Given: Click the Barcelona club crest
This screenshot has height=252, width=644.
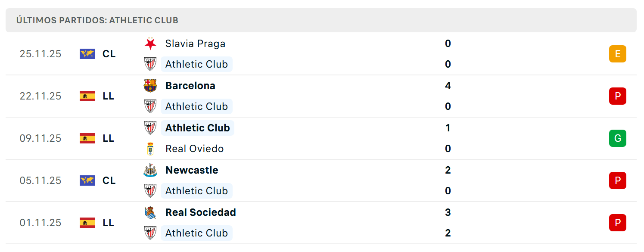Looking at the screenshot, I should pyautogui.click(x=150, y=86).
